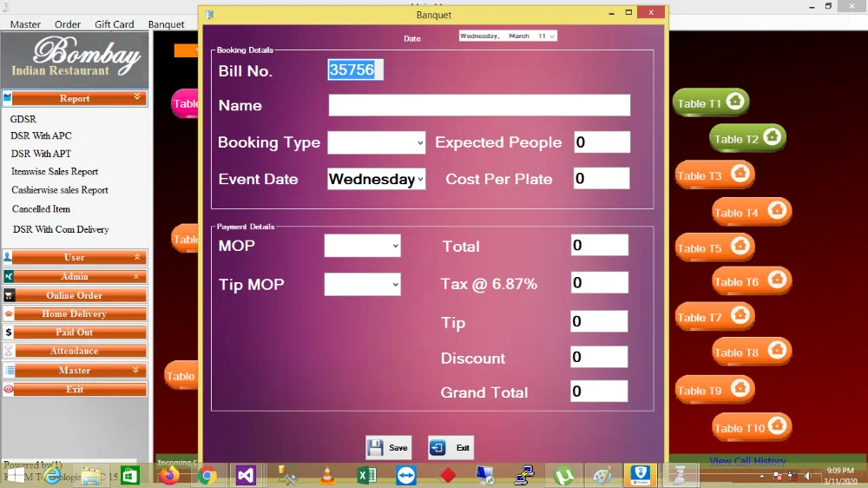Click the home icon on Table T8
The image size is (868, 488).
pyautogui.click(x=776, y=351)
